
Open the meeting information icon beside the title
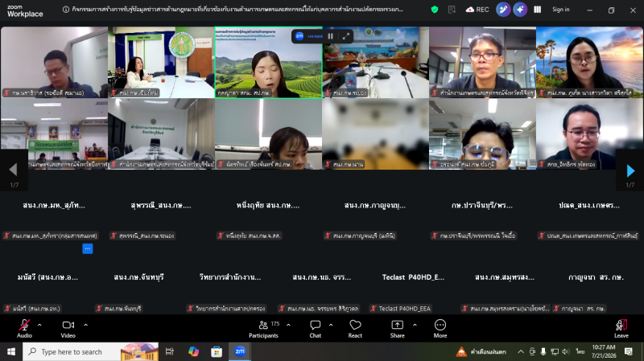coord(66,10)
